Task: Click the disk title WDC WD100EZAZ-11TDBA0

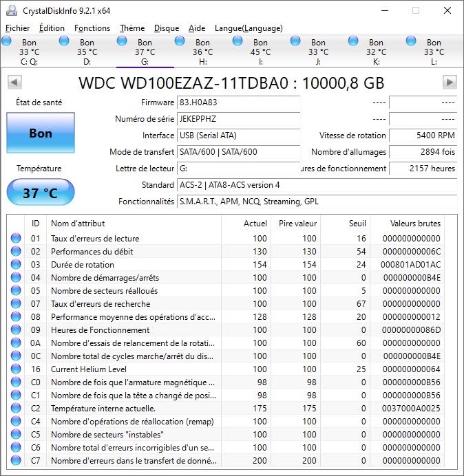Action: [231, 83]
